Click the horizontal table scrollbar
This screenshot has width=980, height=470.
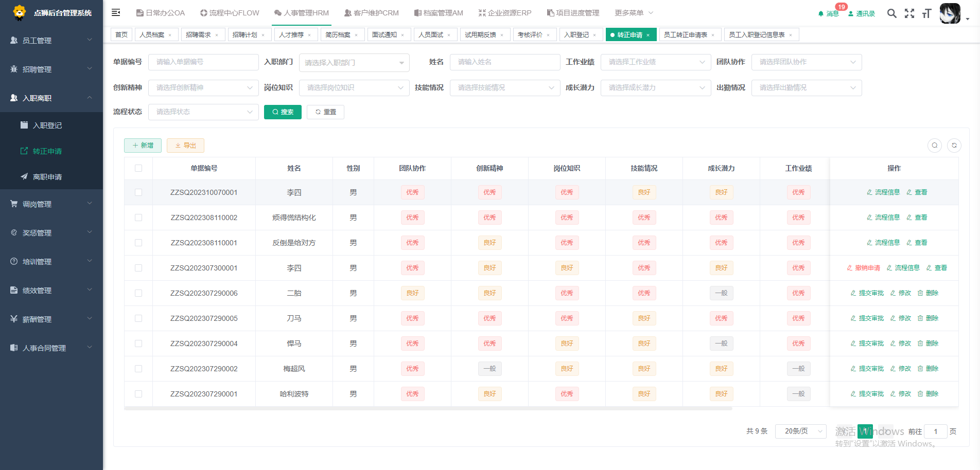[428, 409]
